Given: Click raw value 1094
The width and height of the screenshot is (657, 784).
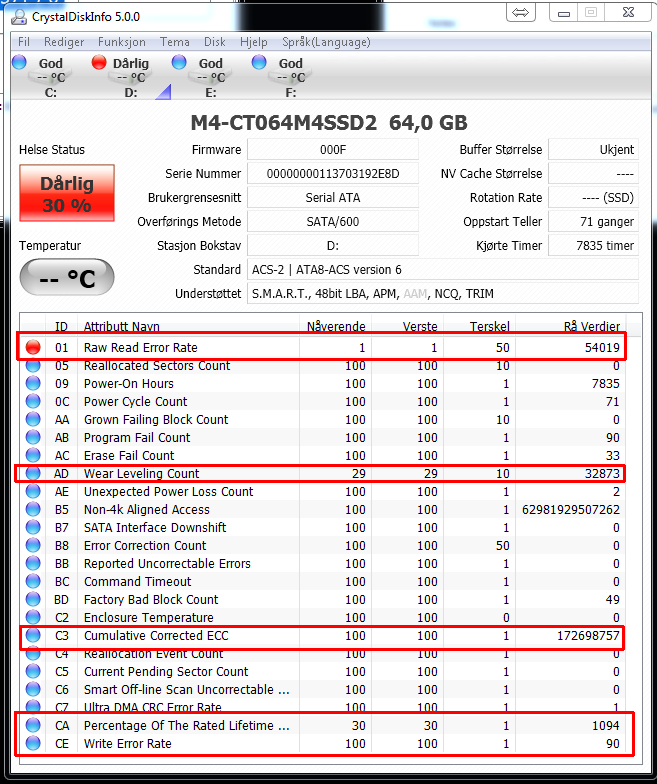Looking at the screenshot, I should (606, 726).
